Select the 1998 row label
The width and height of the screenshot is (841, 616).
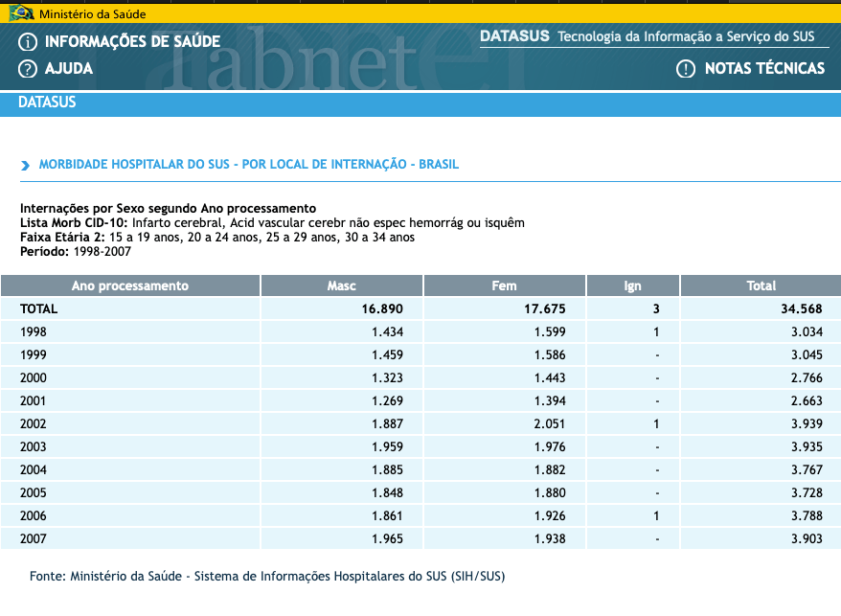click(x=34, y=332)
